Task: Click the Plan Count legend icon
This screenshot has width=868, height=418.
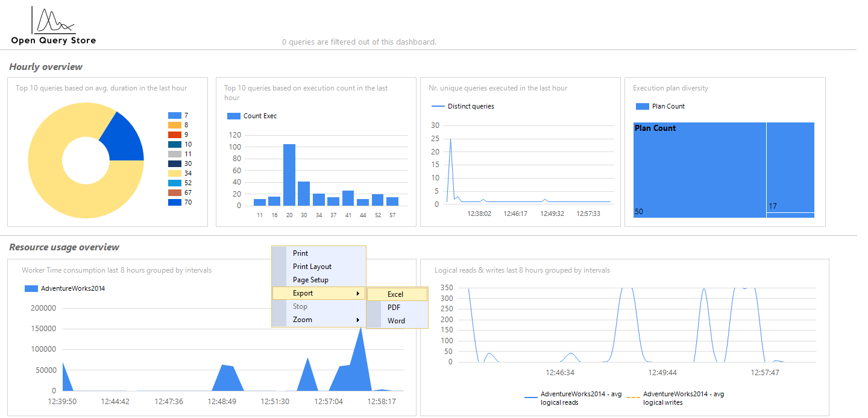Action: 641,106
